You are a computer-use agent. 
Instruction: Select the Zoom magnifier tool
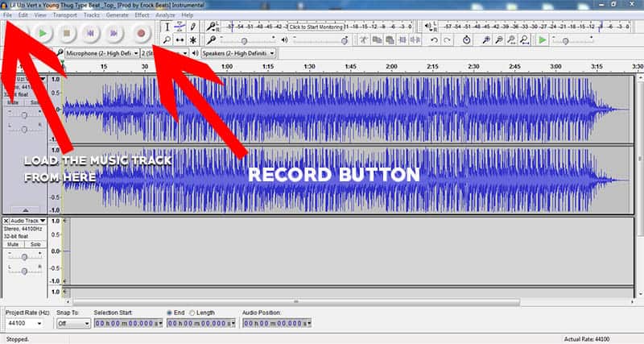pyautogui.click(x=167, y=39)
